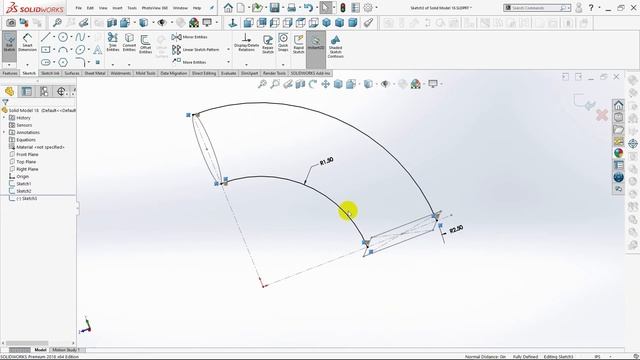
Task: Open Display/Delete Relations
Action: (x=246, y=43)
